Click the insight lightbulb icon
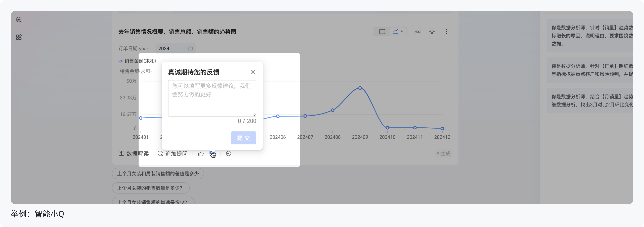Screen dimensions: 644x227 tap(432, 32)
